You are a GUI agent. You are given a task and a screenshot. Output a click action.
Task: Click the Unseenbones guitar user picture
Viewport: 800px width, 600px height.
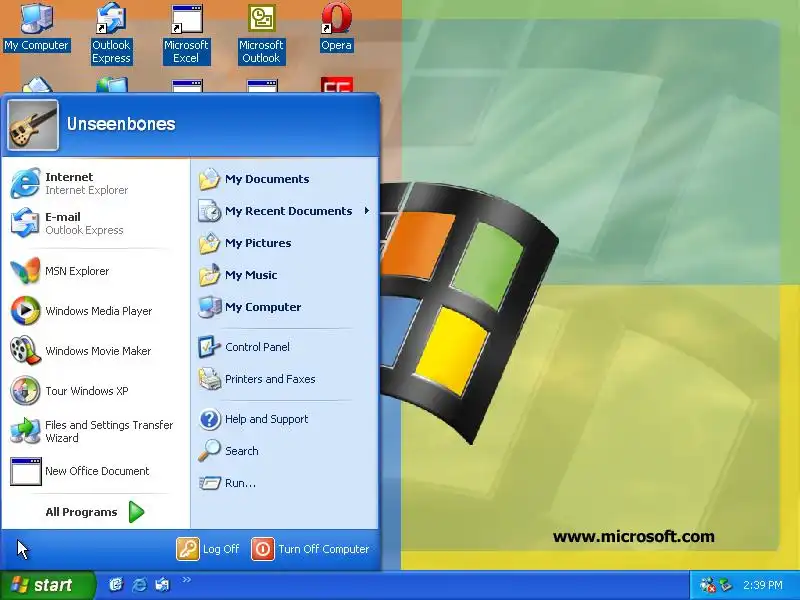[33, 125]
